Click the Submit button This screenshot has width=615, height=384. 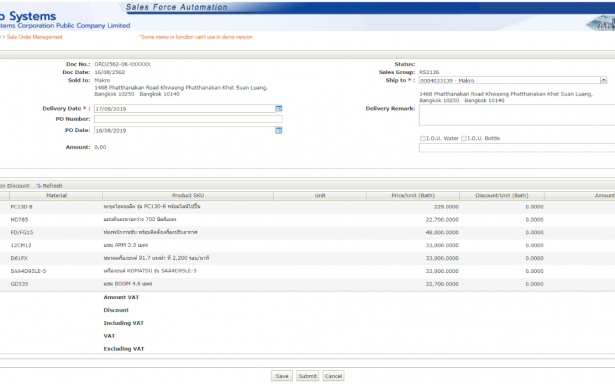coord(308,376)
